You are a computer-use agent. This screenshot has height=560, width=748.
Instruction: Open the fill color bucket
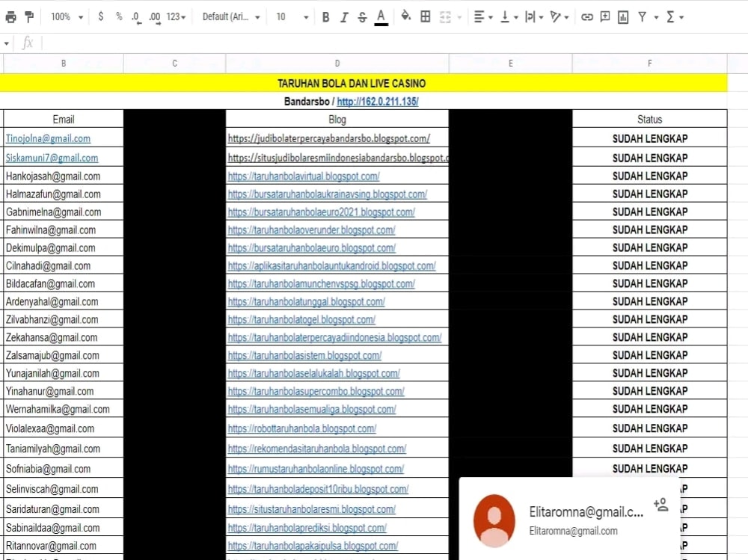(406, 16)
